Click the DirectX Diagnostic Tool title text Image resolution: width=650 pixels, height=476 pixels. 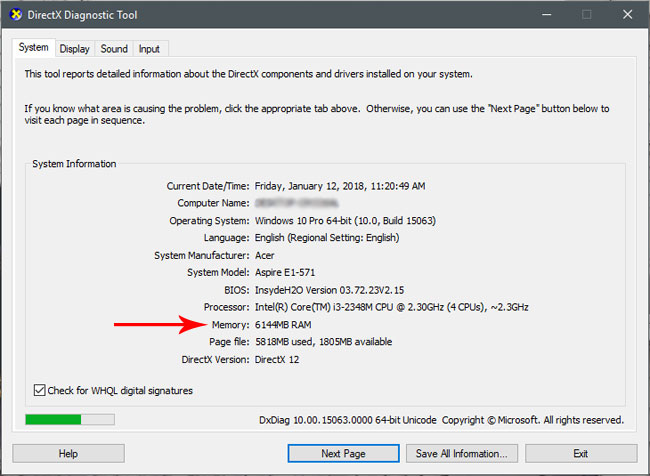(82, 15)
